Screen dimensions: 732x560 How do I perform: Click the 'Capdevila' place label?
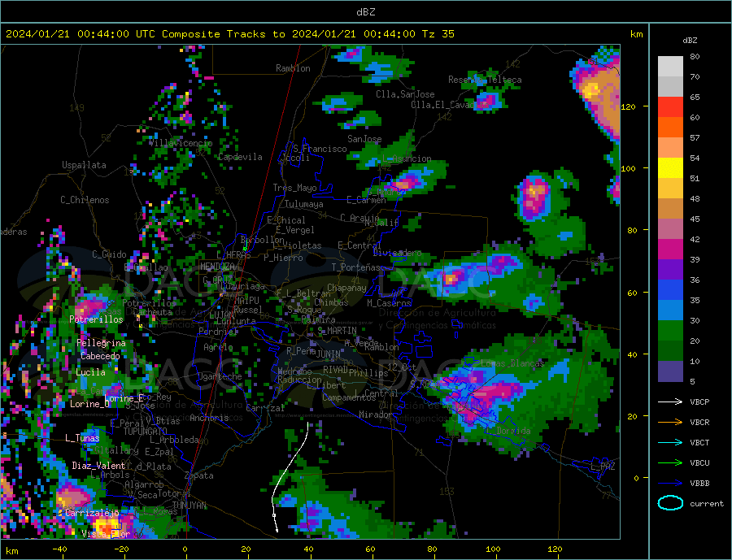[x=240, y=157]
